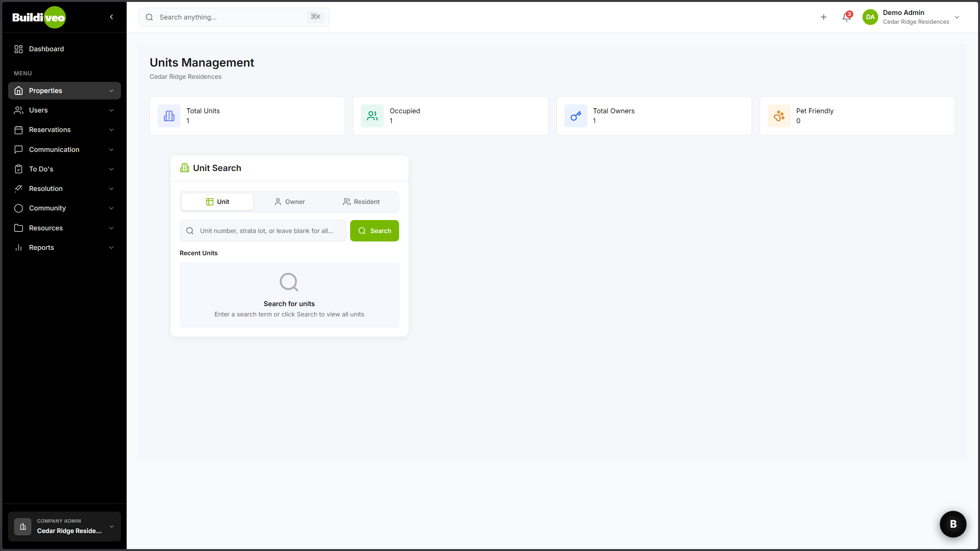Screen dimensions: 980x551
Task: Click the Pet Friendly paw icon
Action: (779, 116)
